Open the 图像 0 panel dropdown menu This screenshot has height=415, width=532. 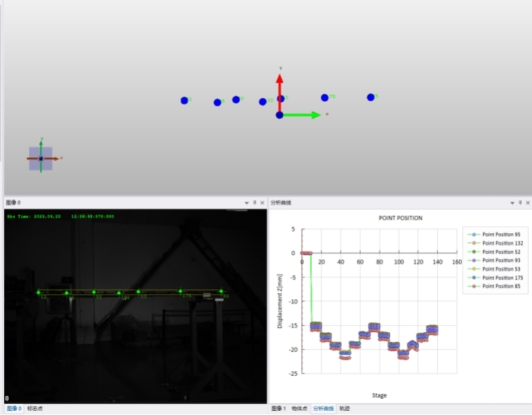(246, 202)
